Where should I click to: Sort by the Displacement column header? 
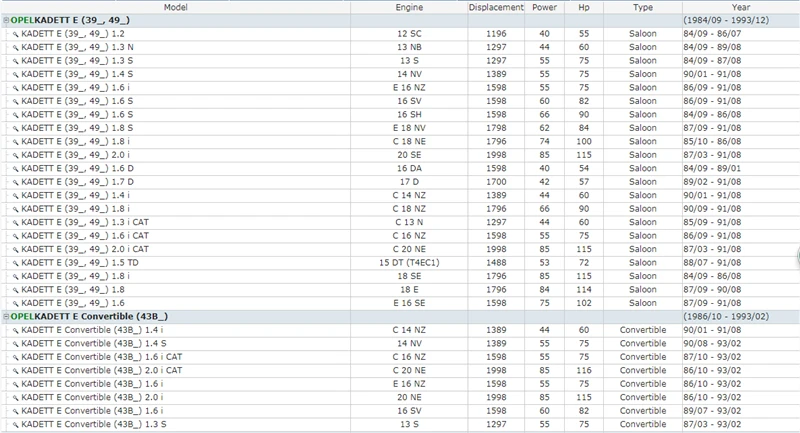click(496, 7)
